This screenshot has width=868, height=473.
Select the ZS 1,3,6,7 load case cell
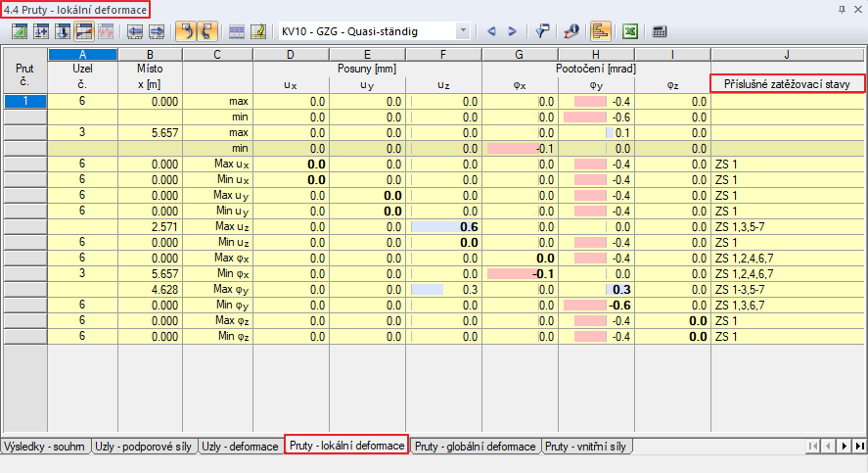[787, 306]
